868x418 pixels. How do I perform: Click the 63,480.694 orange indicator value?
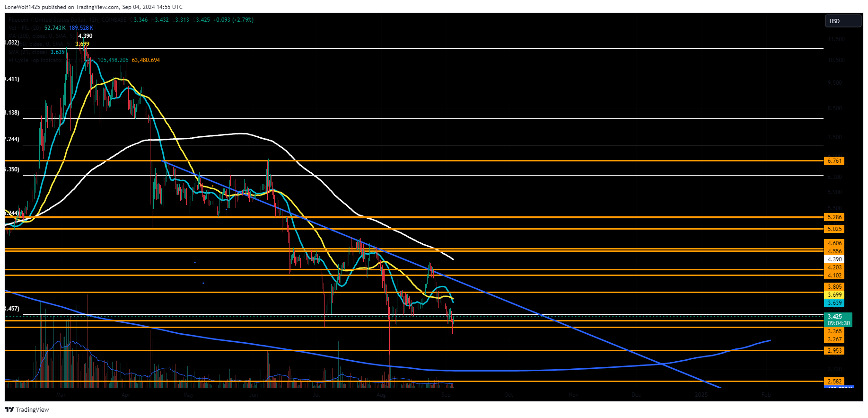pyautogui.click(x=146, y=60)
